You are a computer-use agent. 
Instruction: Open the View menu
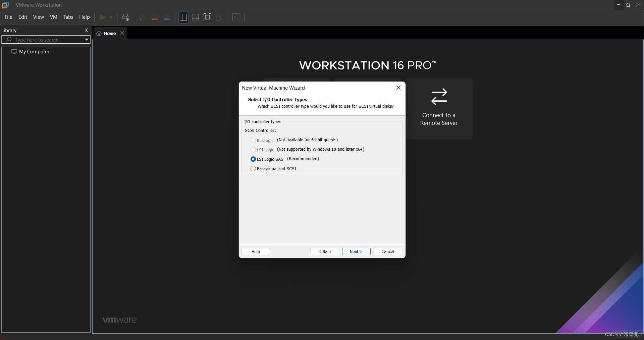click(39, 17)
